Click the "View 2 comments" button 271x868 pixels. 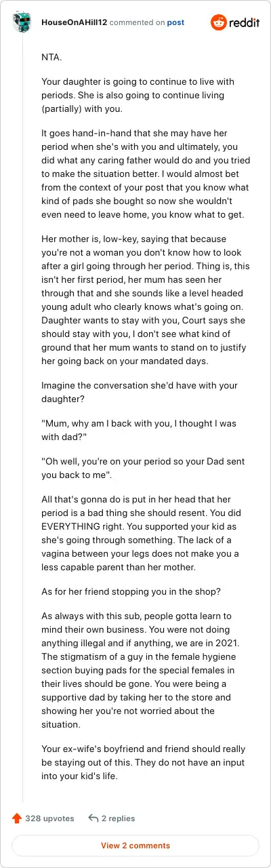(x=135, y=846)
